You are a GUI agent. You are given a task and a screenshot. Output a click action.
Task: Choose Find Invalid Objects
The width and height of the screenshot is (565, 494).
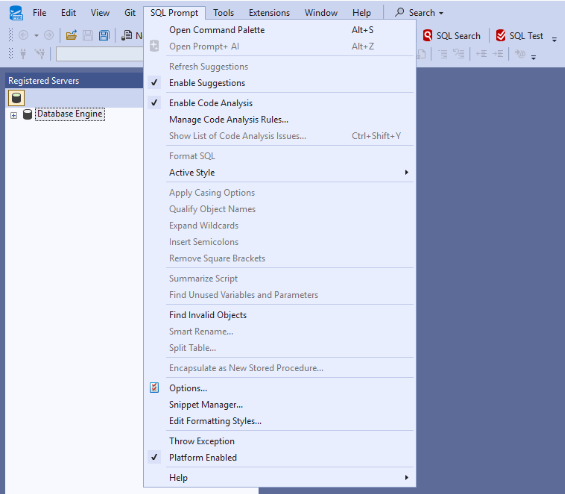click(279, 315)
